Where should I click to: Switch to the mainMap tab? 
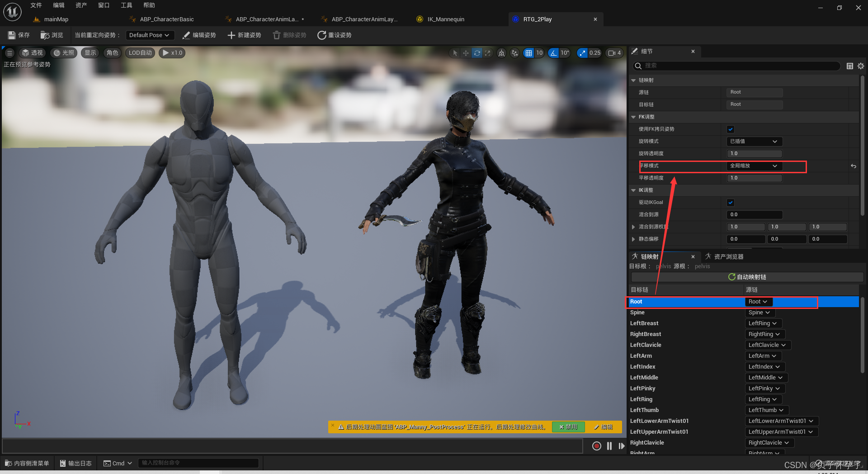(56, 19)
